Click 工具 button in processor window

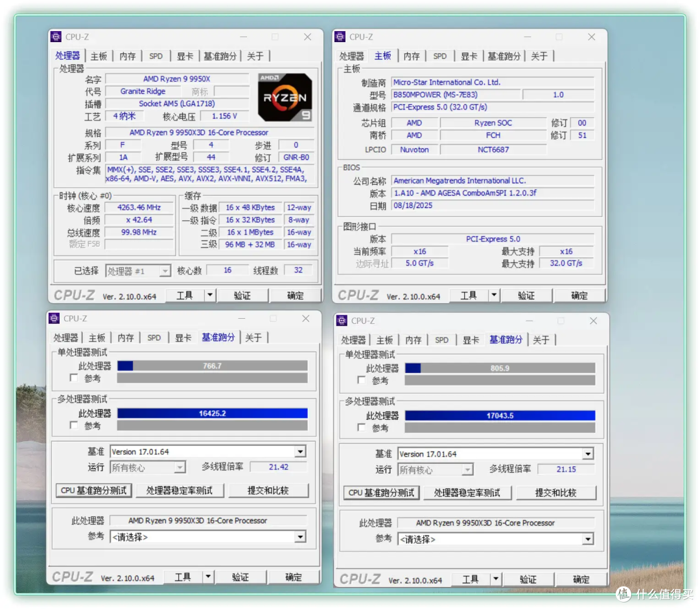185,295
